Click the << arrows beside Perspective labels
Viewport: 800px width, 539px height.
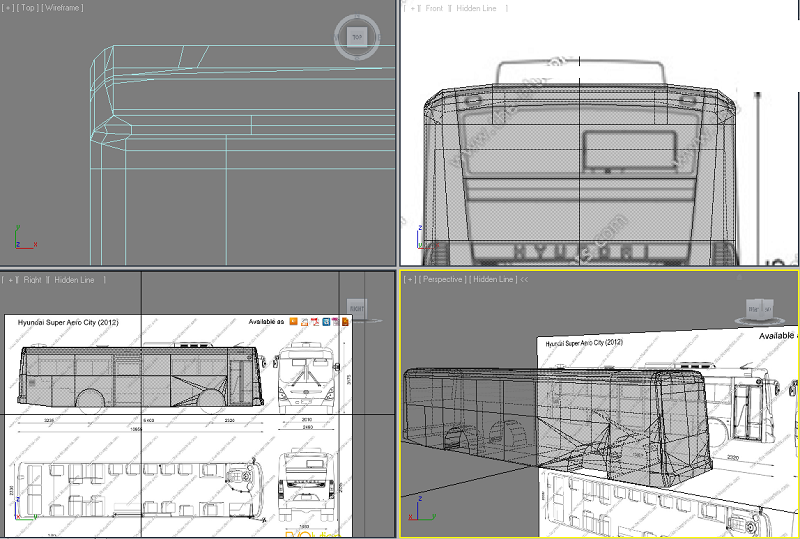(x=524, y=279)
